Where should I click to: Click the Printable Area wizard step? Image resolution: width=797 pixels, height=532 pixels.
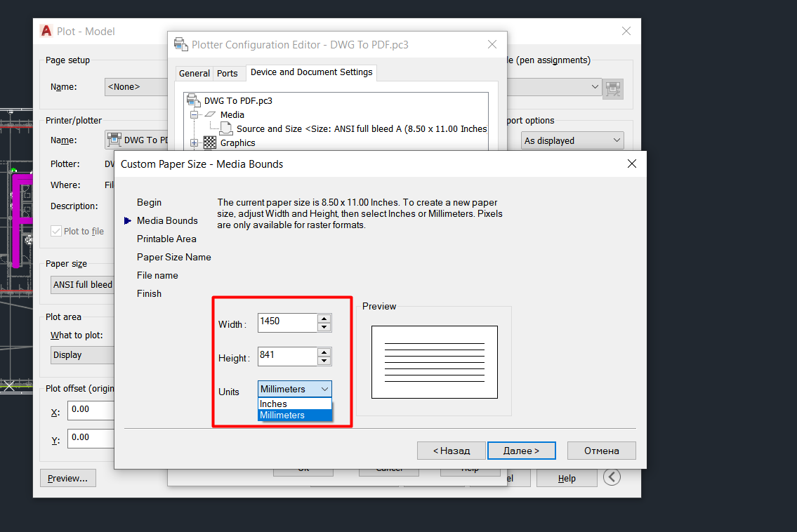pyautogui.click(x=166, y=239)
